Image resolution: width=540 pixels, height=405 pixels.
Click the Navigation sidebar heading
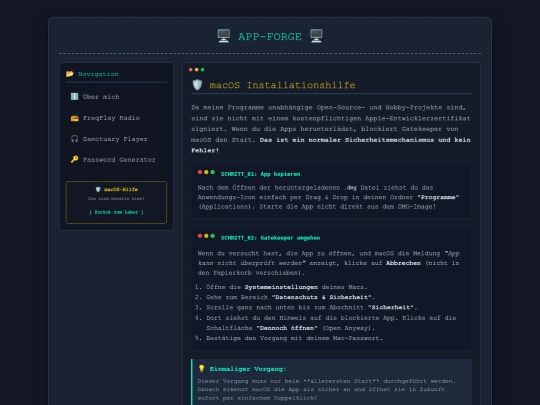coord(98,74)
